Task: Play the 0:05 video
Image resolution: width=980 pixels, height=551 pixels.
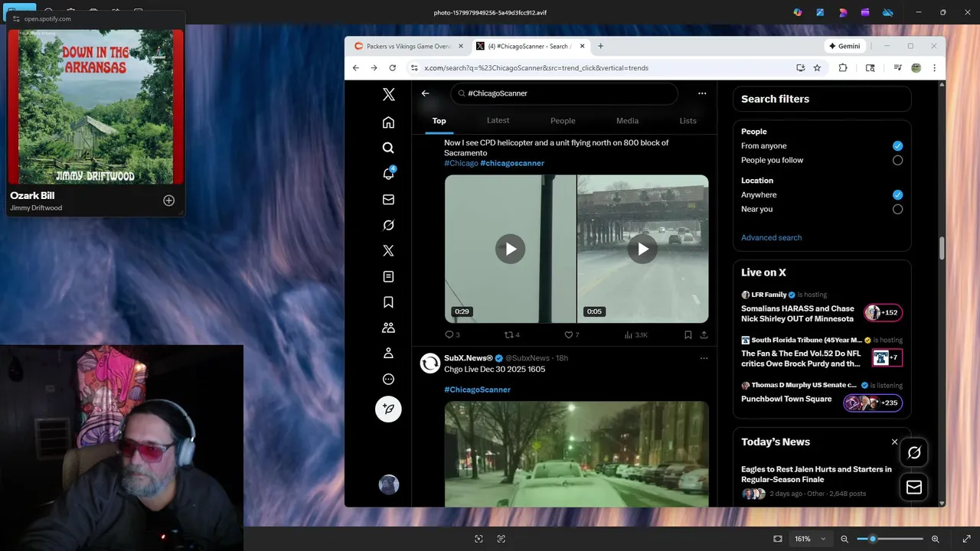Action: [642, 249]
